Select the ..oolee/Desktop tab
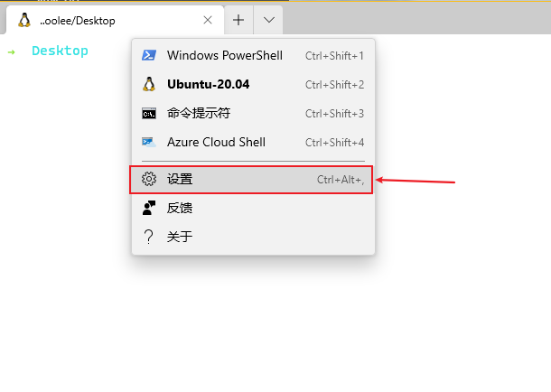This screenshot has height=392, width=551. (x=115, y=20)
